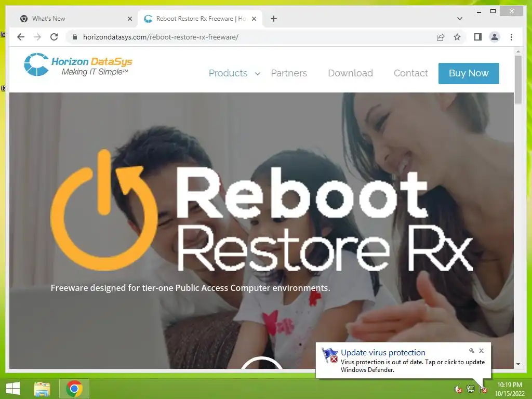Click the forward navigation arrow
Viewport: 532px width, 399px height.
point(37,37)
